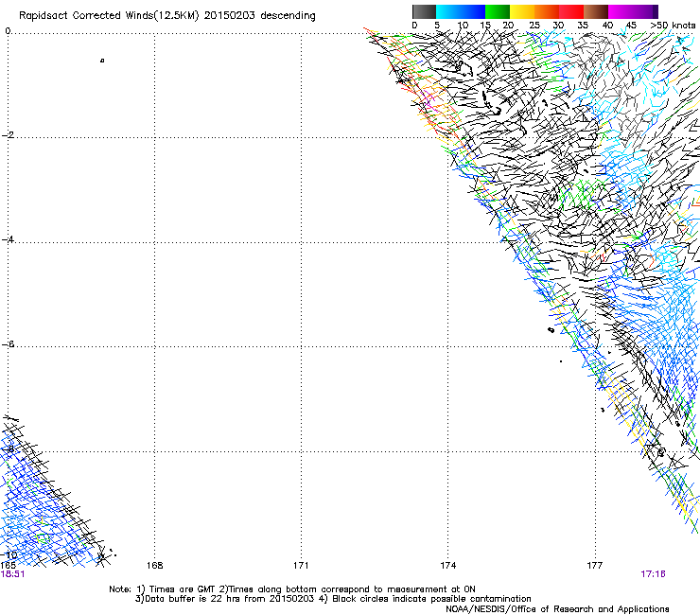This screenshot has height=615, width=700.
Task: Click the orange 25-30 knots legend segment
Action: click(547, 11)
